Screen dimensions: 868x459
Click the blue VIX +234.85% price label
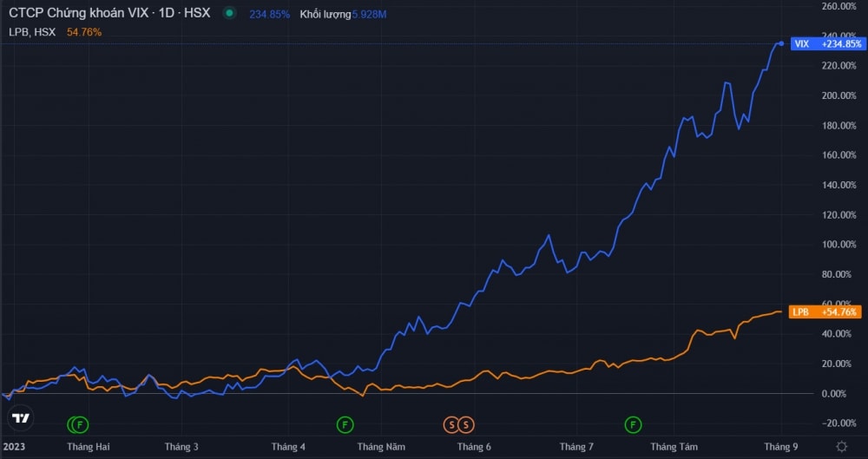(x=826, y=44)
